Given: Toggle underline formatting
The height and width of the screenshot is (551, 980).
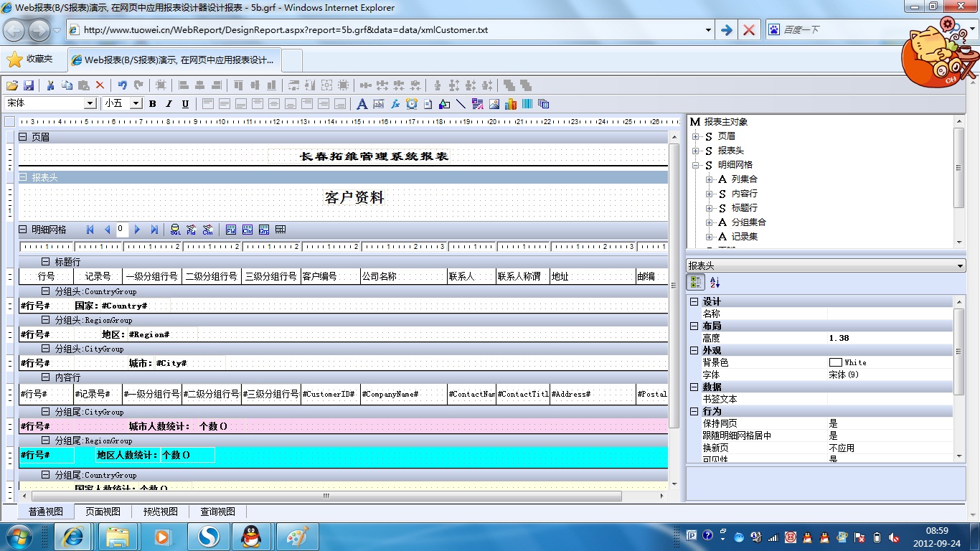Looking at the screenshot, I should pyautogui.click(x=185, y=104).
